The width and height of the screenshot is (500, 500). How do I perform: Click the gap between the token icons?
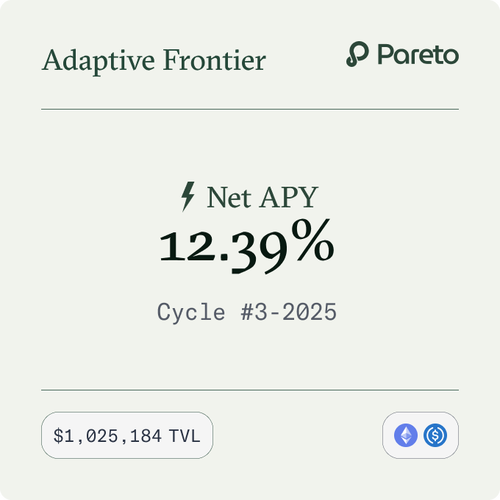click(x=420, y=435)
